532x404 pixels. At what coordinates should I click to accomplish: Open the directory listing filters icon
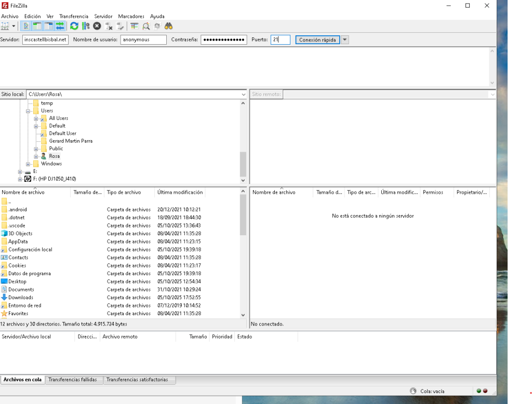tap(135, 26)
